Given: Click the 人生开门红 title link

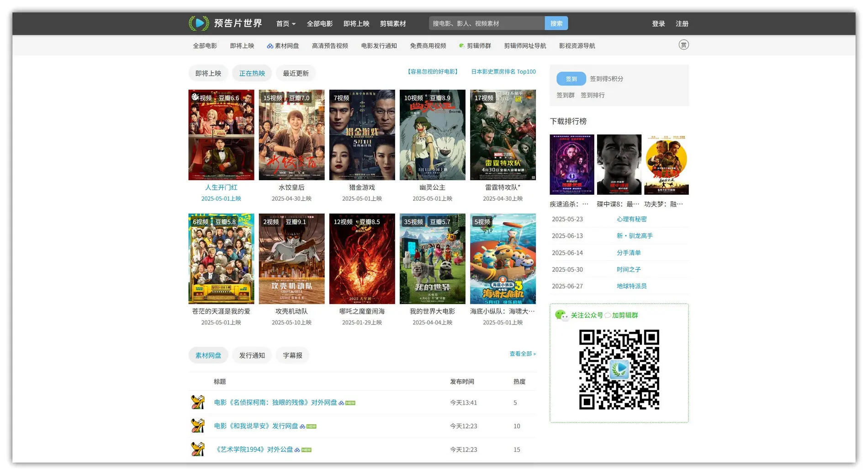Looking at the screenshot, I should click(221, 187).
